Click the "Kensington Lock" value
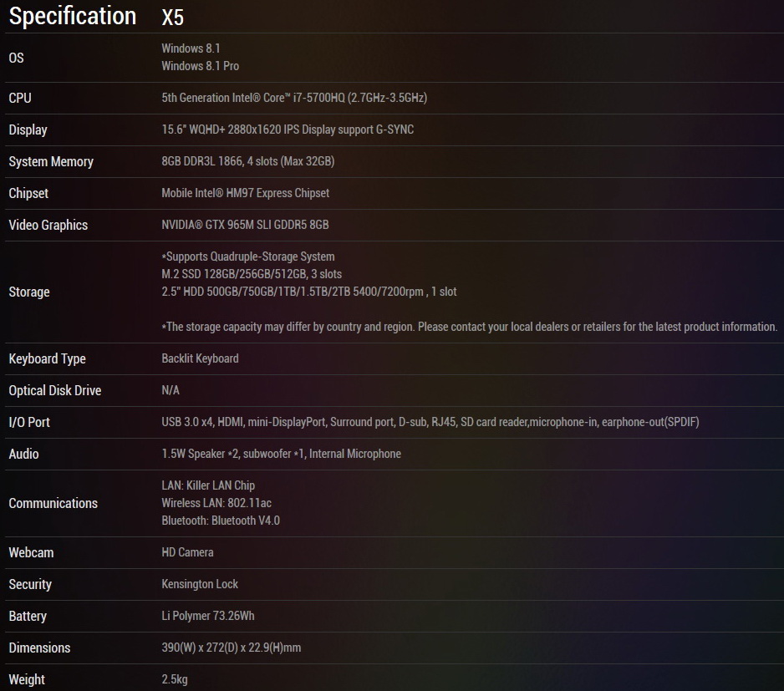784x691 pixels. 200,584
